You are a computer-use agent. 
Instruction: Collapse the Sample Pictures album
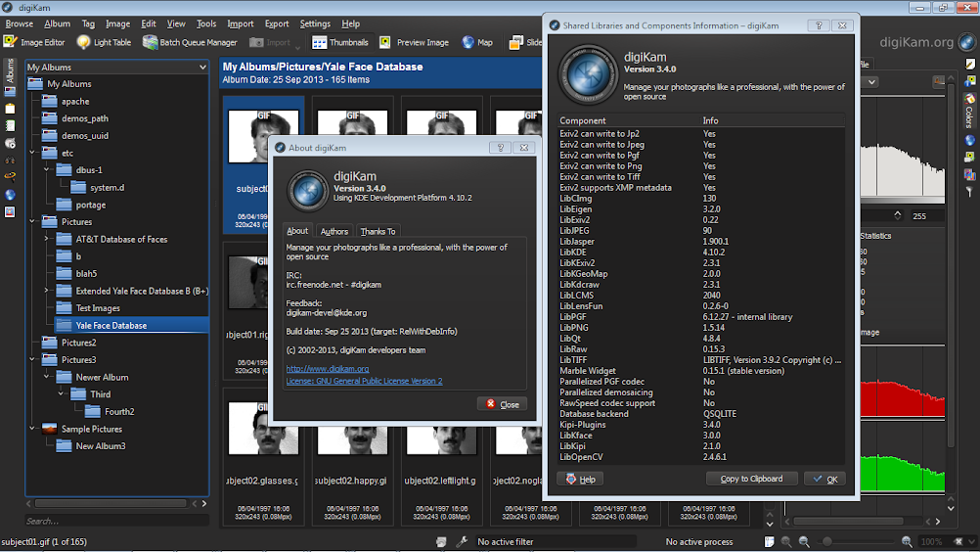[x=32, y=429]
